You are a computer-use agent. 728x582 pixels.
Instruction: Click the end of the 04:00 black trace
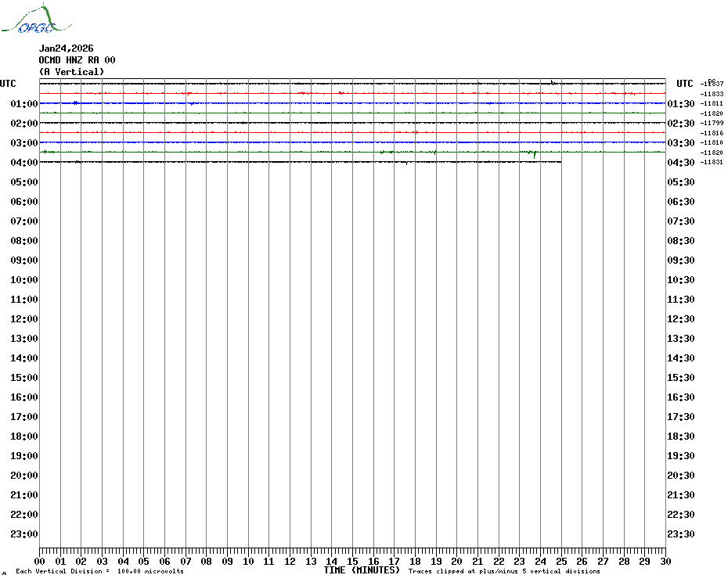(560, 162)
